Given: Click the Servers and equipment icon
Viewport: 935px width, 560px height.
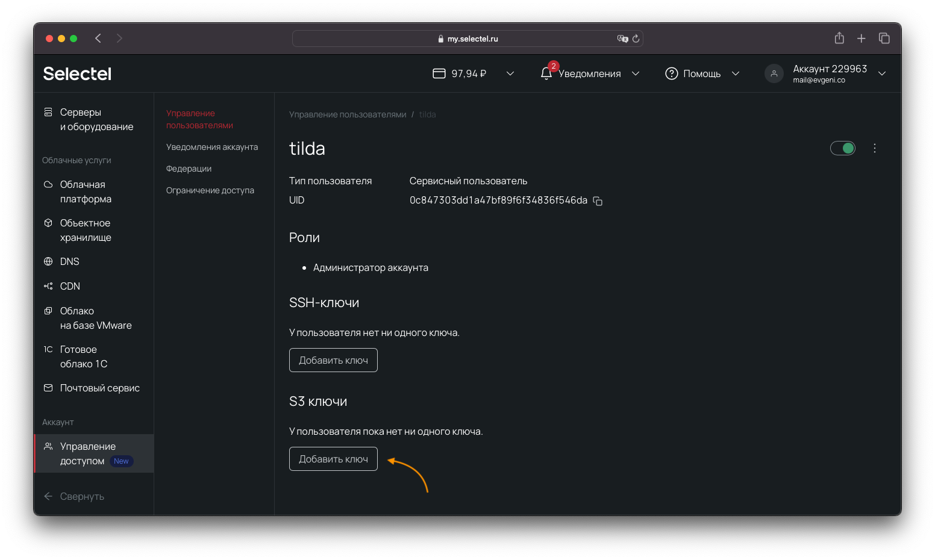Looking at the screenshot, I should tap(48, 112).
